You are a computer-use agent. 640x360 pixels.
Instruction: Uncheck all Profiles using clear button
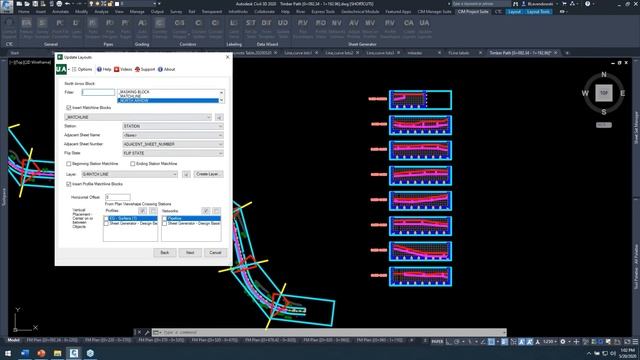(153, 211)
